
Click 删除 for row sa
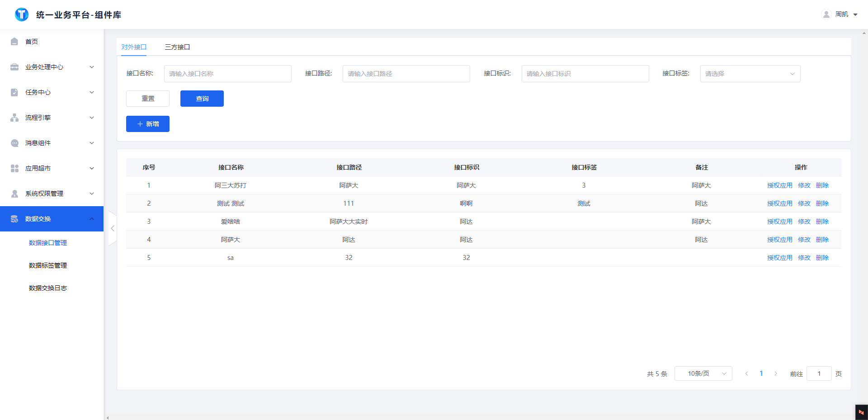pyautogui.click(x=822, y=258)
